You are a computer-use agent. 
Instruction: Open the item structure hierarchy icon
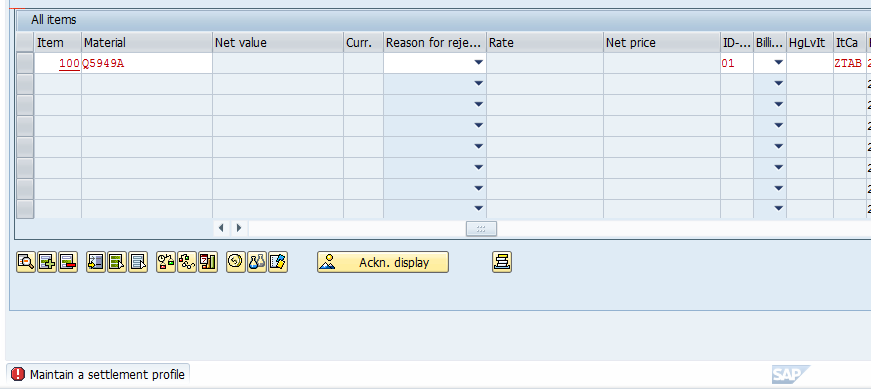tap(187, 262)
